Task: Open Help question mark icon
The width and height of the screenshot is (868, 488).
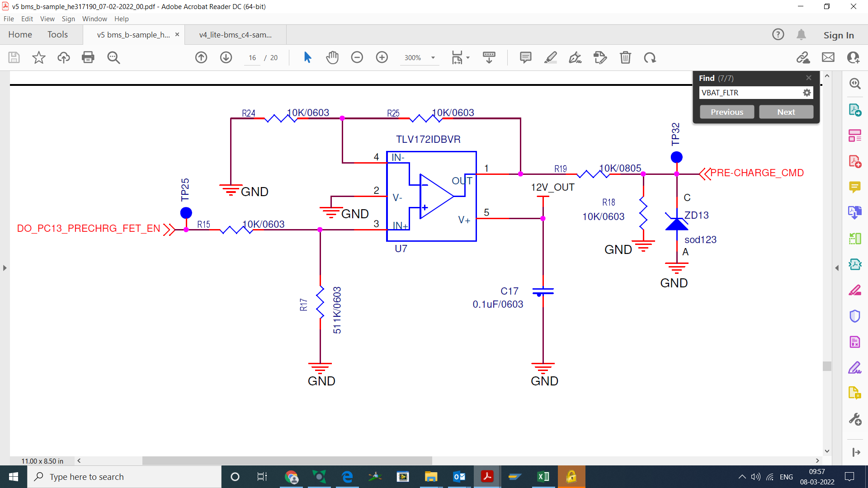Action: (778, 34)
